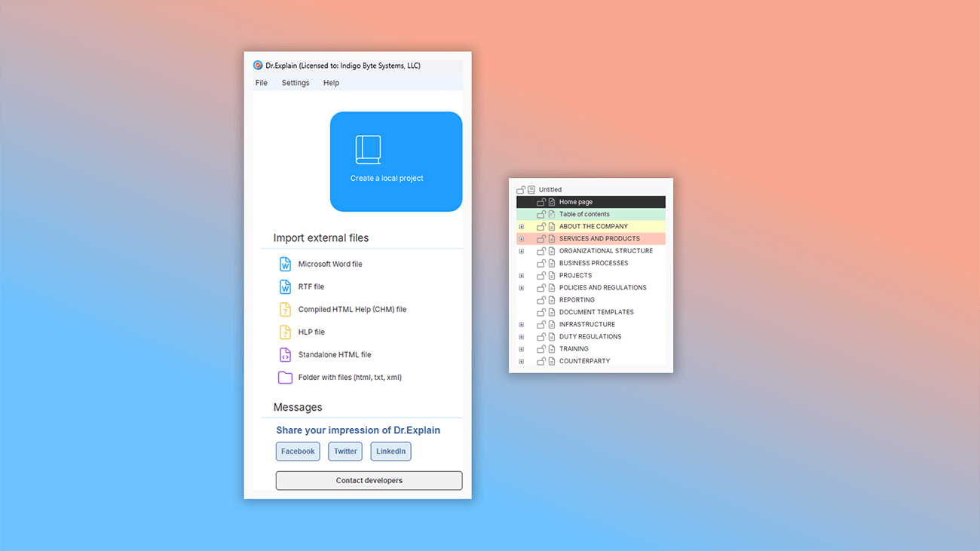Click the Dr.Explain logo in the title bar

click(x=256, y=66)
